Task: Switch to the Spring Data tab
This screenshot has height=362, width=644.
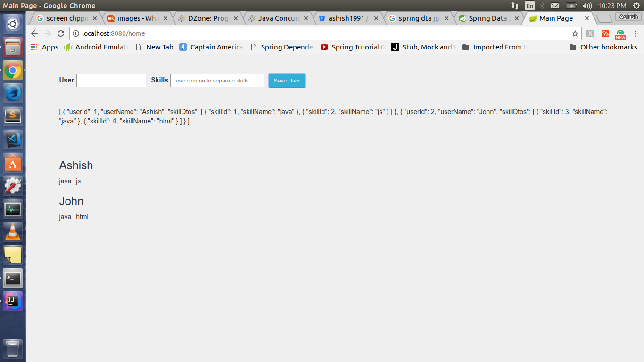Action: tap(487, 18)
